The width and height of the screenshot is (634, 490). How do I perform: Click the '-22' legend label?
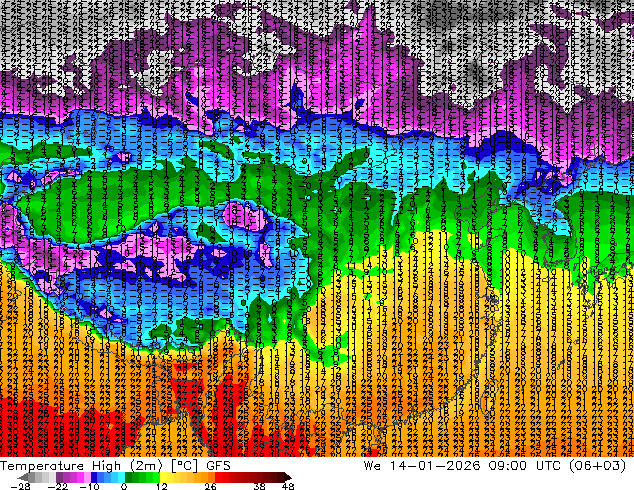pyautogui.click(x=58, y=486)
